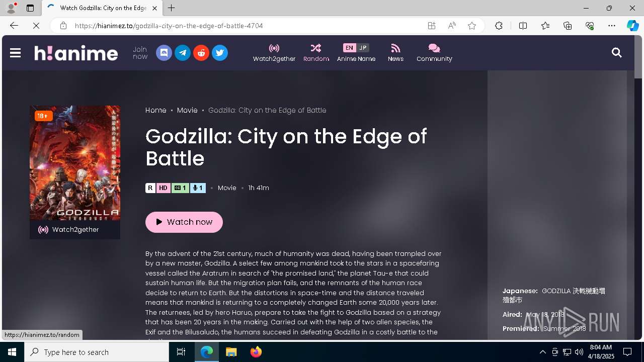This screenshot has height=362, width=644.
Task: Select the Watch Godzilla browser tab
Action: (102, 8)
